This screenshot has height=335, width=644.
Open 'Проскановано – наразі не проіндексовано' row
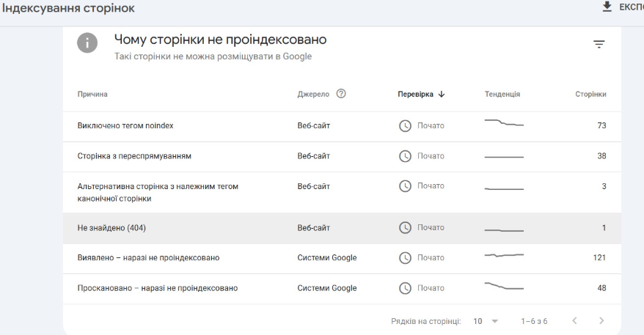pyautogui.click(x=157, y=288)
